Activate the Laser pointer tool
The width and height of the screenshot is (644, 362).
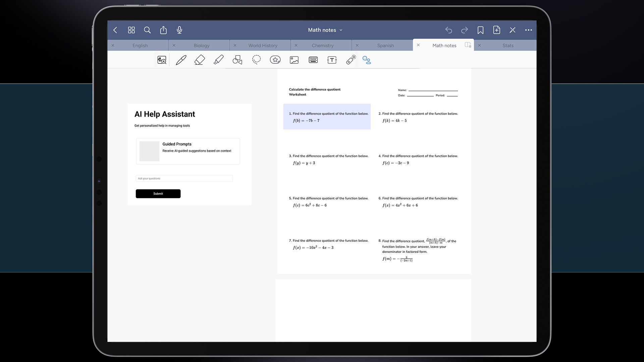[351, 60]
